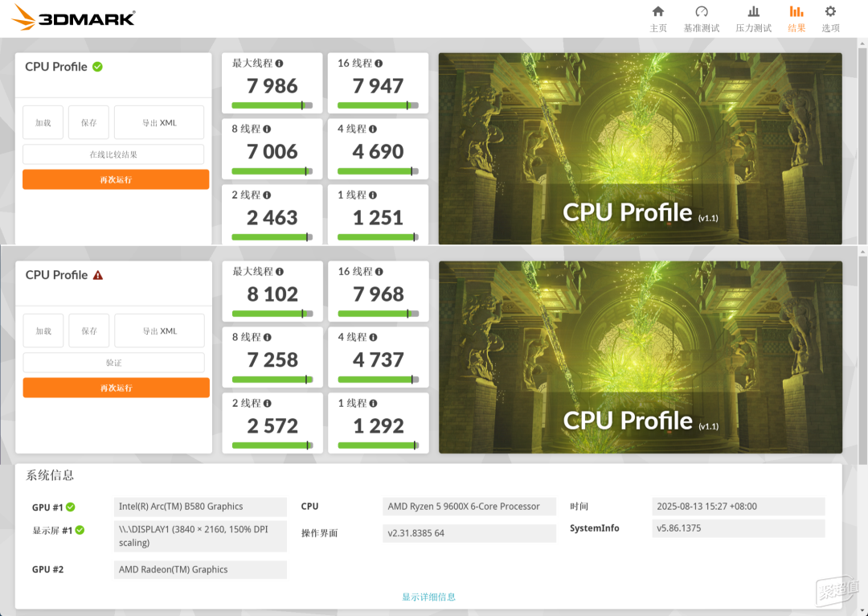Click the score bar under 1 292
The height and width of the screenshot is (616, 868).
[378, 446]
